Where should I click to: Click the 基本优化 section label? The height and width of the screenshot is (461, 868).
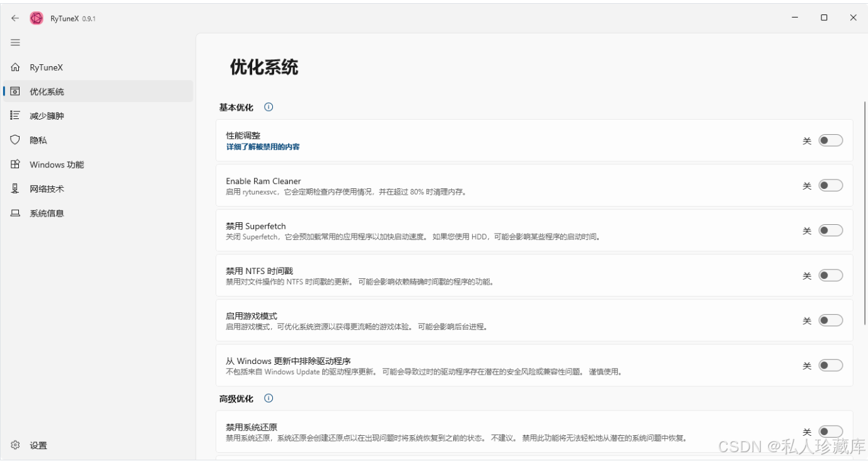tap(236, 107)
